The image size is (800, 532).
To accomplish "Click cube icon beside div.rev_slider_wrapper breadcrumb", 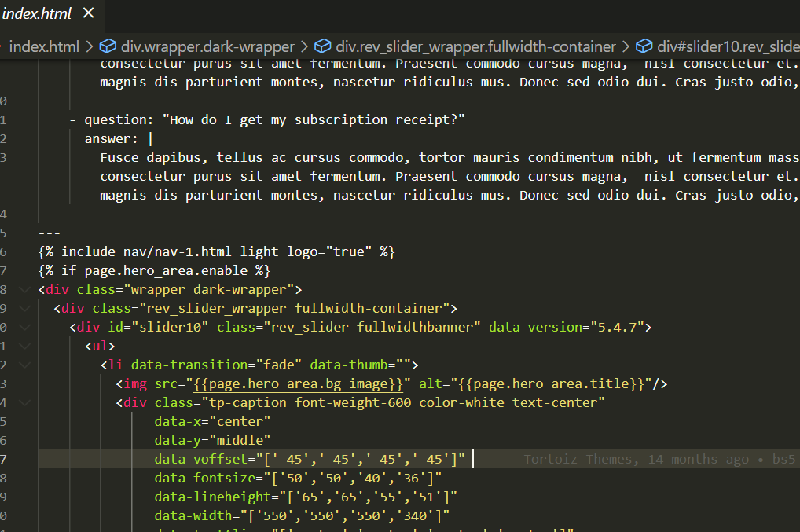I will coord(322,46).
